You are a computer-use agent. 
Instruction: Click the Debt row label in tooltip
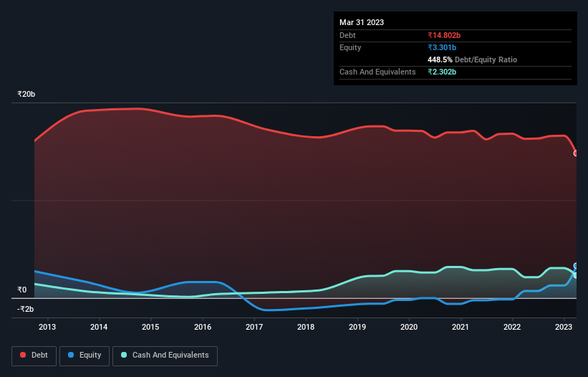click(x=347, y=35)
